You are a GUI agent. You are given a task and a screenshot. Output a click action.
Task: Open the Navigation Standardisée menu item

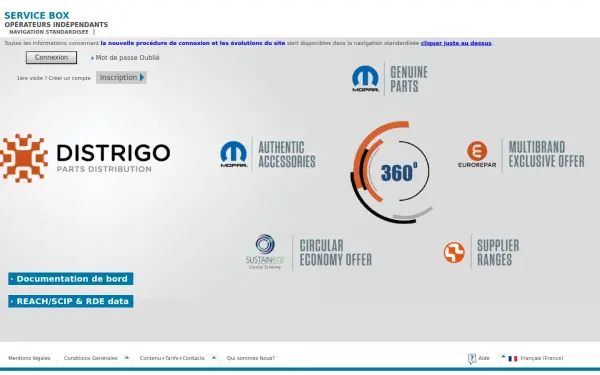[49, 32]
